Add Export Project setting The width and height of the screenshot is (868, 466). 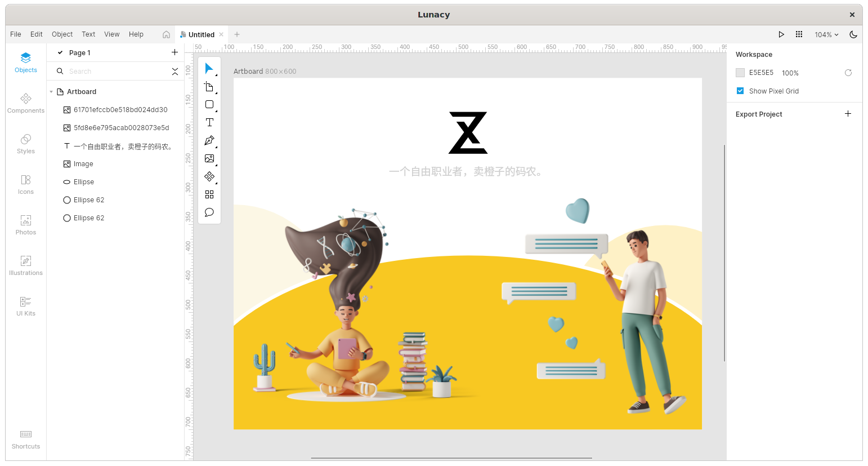(x=848, y=114)
